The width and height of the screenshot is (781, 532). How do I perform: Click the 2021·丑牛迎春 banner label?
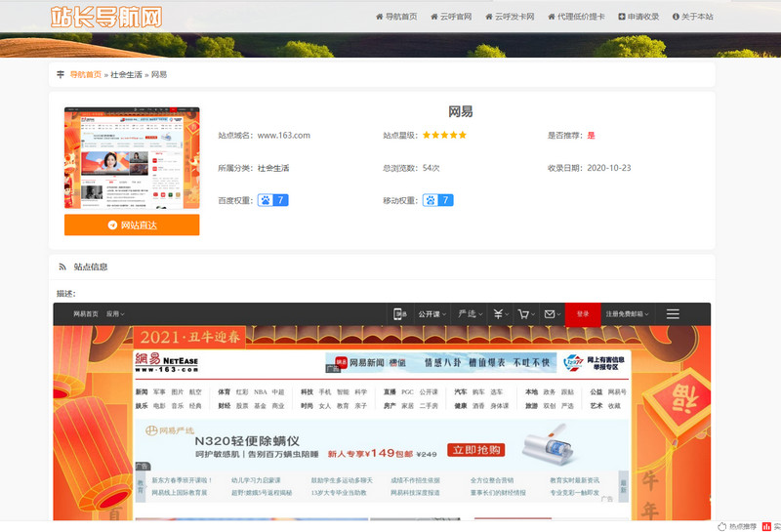[189, 337]
